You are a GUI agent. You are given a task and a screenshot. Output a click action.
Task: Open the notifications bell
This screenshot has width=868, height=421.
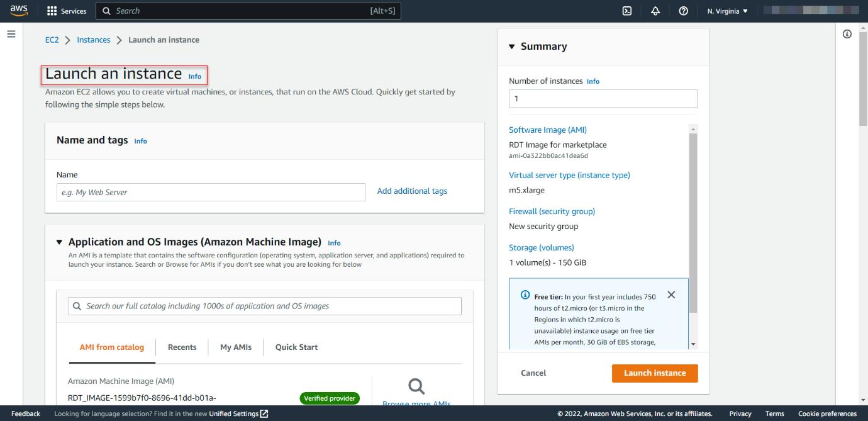pyautogui.click(x=655, y=11)
